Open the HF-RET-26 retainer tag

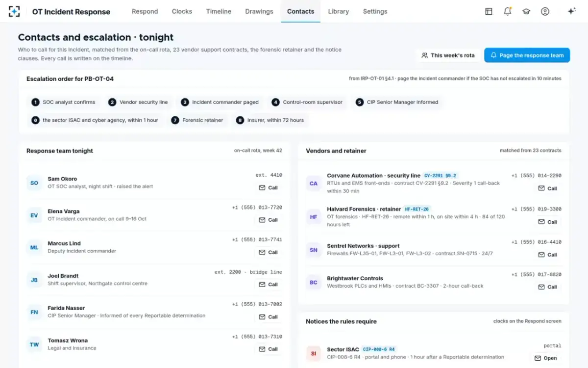(x=417, y=209)
